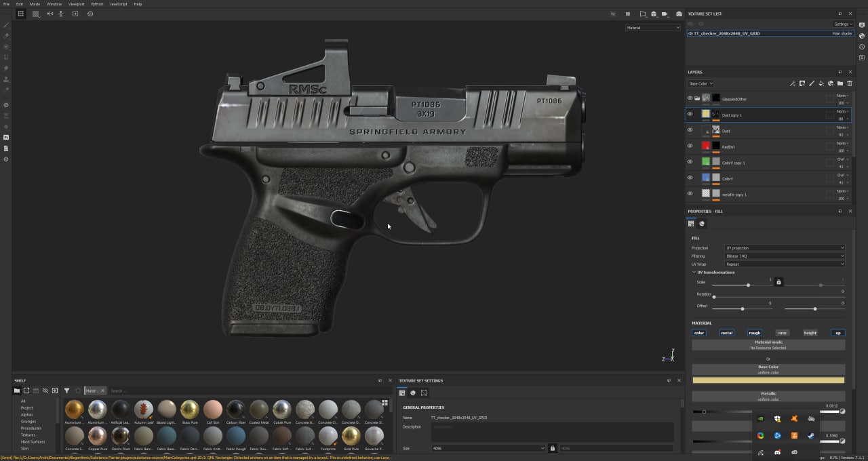The height and width of the screenshot is (461, 868).
Task: Hide the metalW copy 1 layer
Action: 690,194
